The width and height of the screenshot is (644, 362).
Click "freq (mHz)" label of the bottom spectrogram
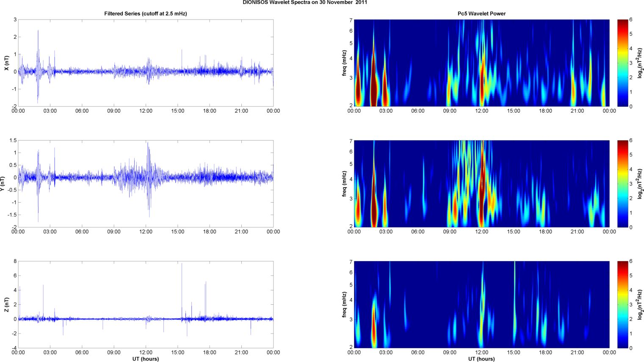point(345,304)
